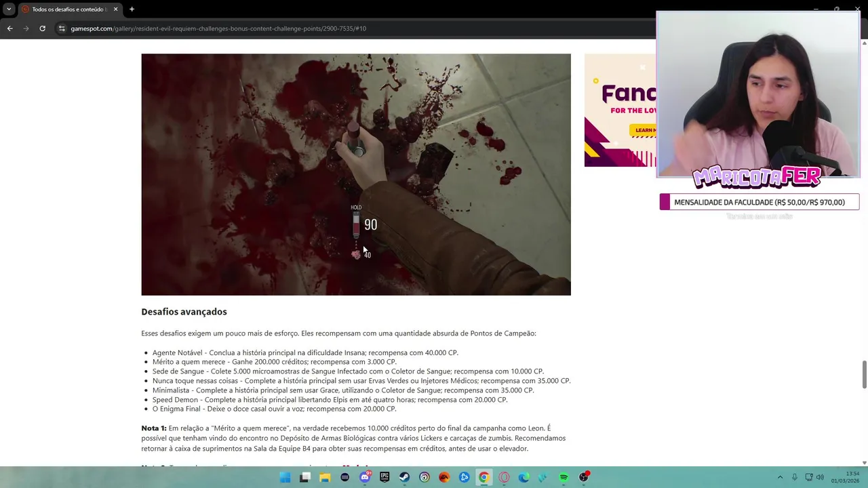Open a new browser tab
868x488 pixels.
point(132,9)
